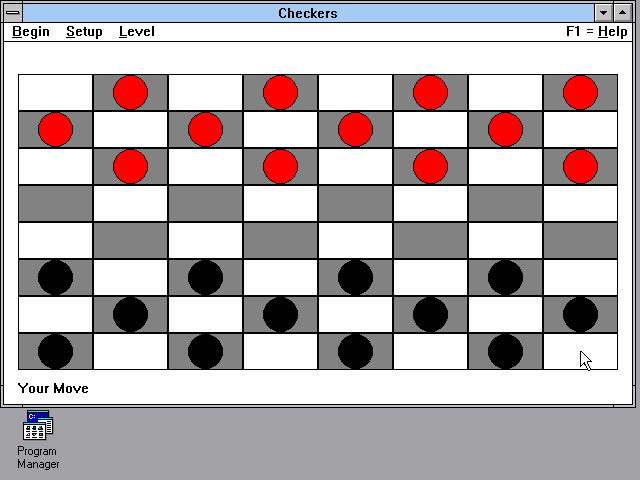Choose the leftmost black checker in the middle black row
The width and height of the screenshot is (640, 480).
coord(130,314)
